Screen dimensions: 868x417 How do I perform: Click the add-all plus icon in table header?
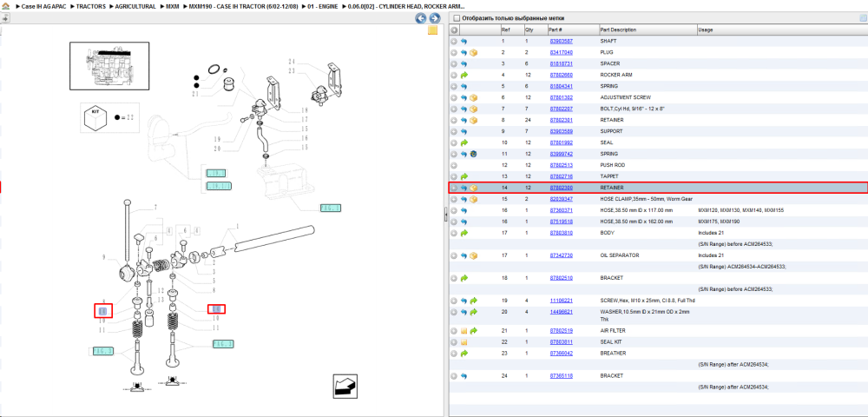(454, 30)
